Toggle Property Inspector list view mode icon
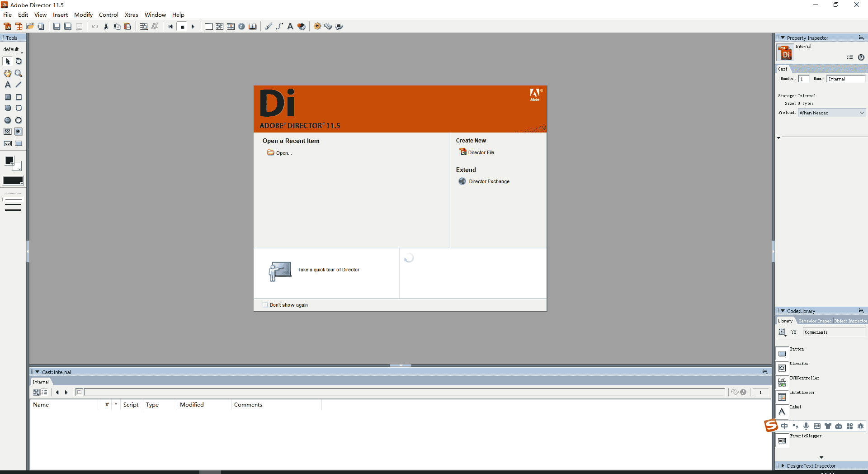The height and width of the screenshot is (474, 868). (x=850, y=57)
